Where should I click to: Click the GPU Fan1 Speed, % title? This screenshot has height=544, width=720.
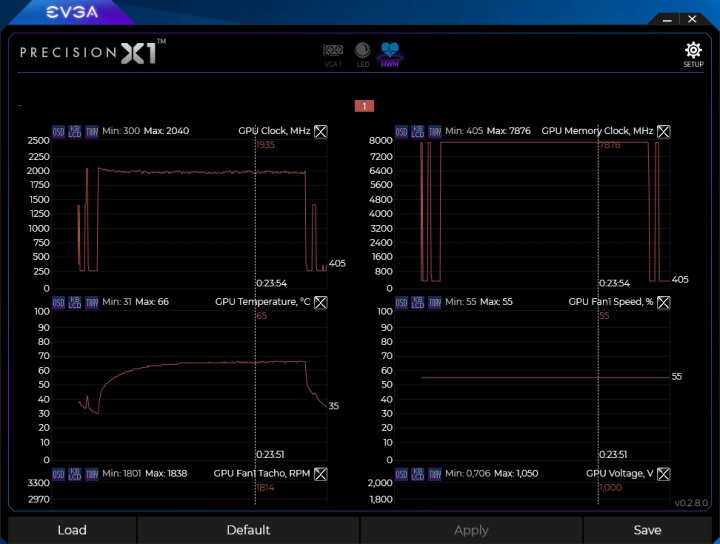tap(611, 302)
